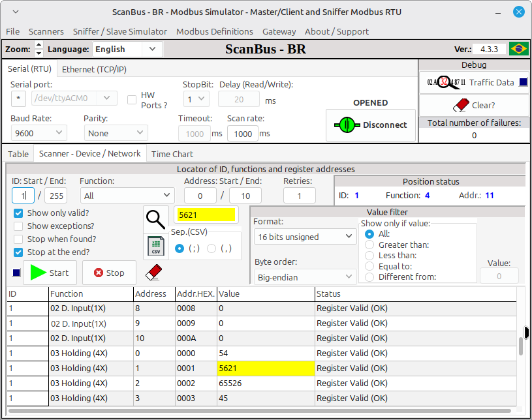Viewport: 532px width, 420px height.
Task: Open the window menu arrow in title bar
Action: point(16,12)
